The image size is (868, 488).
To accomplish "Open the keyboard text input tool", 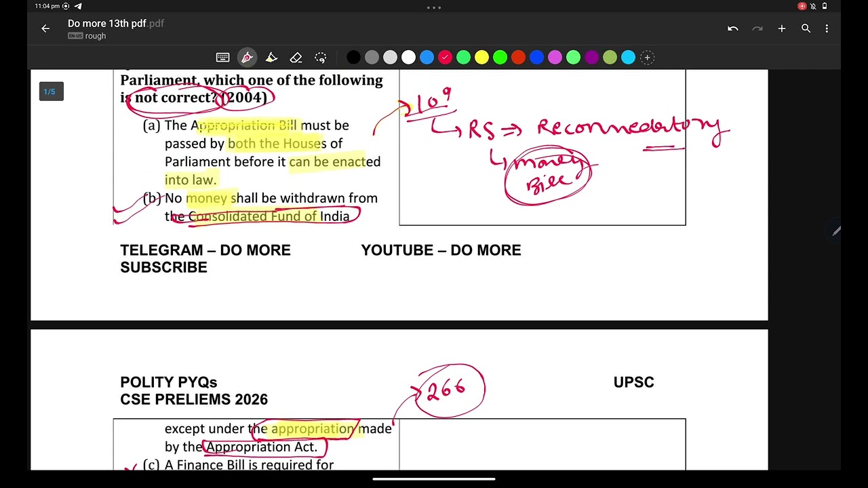I will point(222,58).
